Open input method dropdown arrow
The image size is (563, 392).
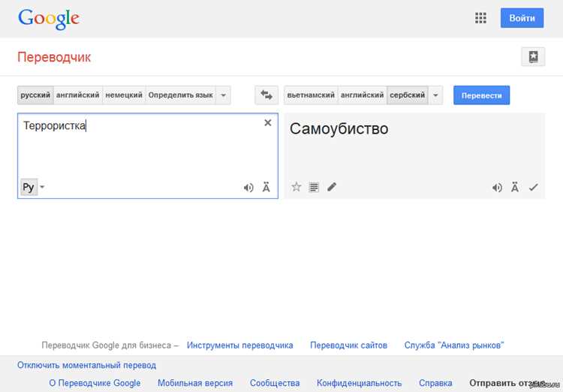tap(42, 187)
